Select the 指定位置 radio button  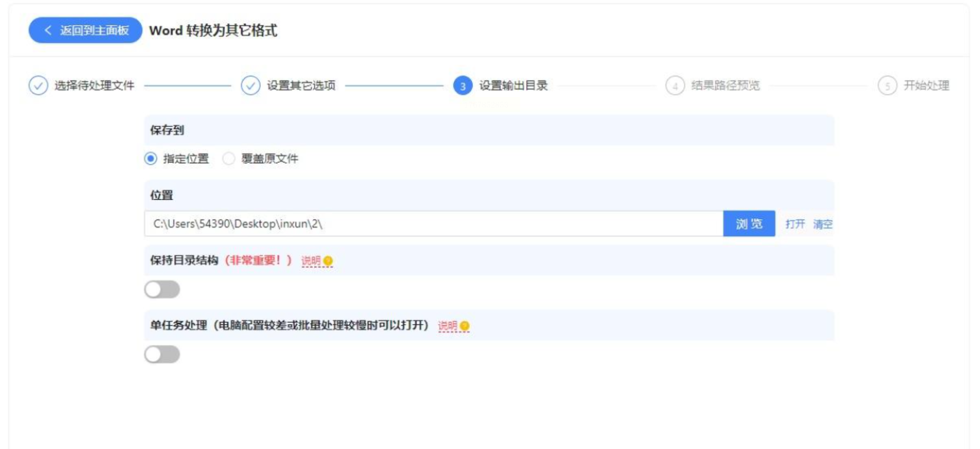pyautogui.click(x=151, y=158)
